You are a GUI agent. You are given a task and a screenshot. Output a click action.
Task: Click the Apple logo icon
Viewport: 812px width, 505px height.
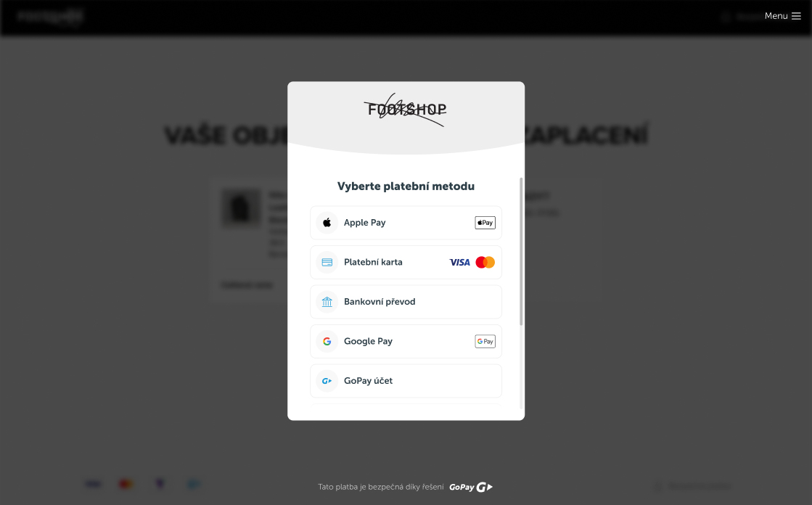(x=327, y=223)
